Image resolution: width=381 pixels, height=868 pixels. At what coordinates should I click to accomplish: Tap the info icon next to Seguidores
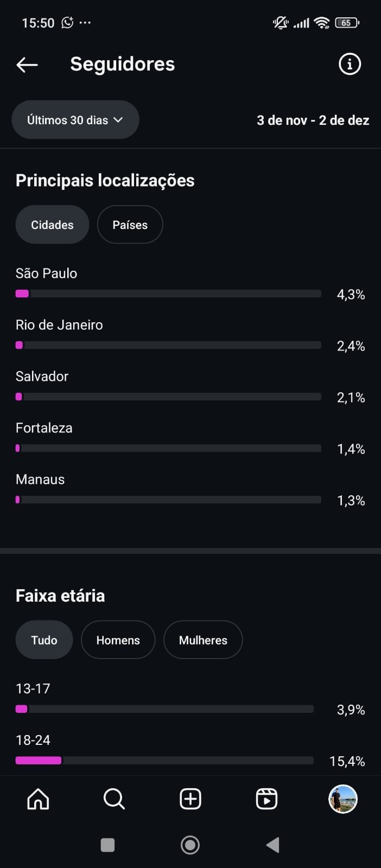pyautogui.click(x=350, y=63)
